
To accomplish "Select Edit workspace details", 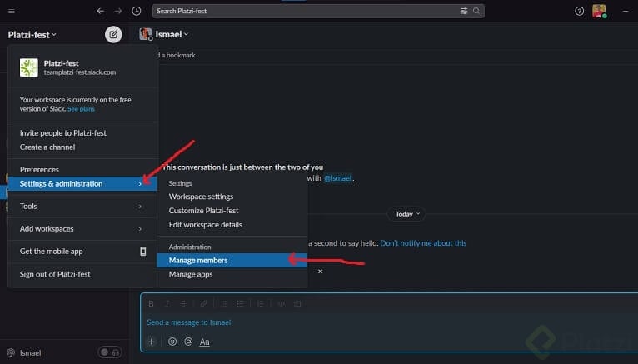I will tap(232, 225).
